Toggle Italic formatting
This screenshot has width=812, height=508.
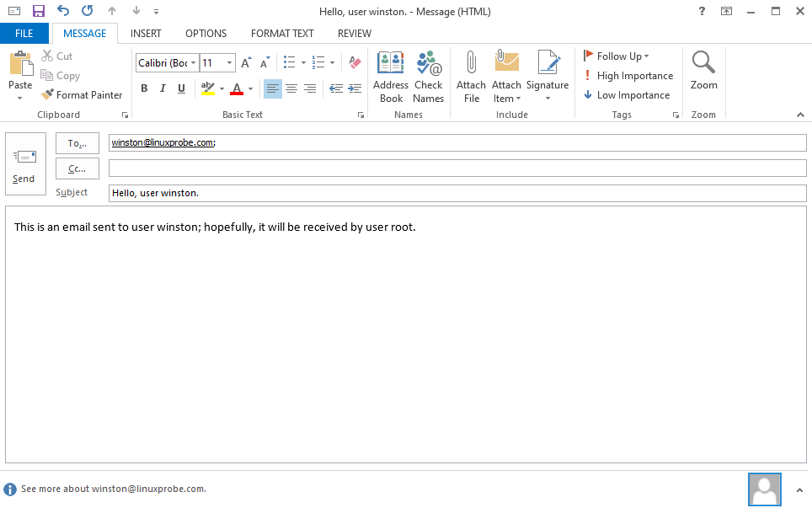pos(162,88)
